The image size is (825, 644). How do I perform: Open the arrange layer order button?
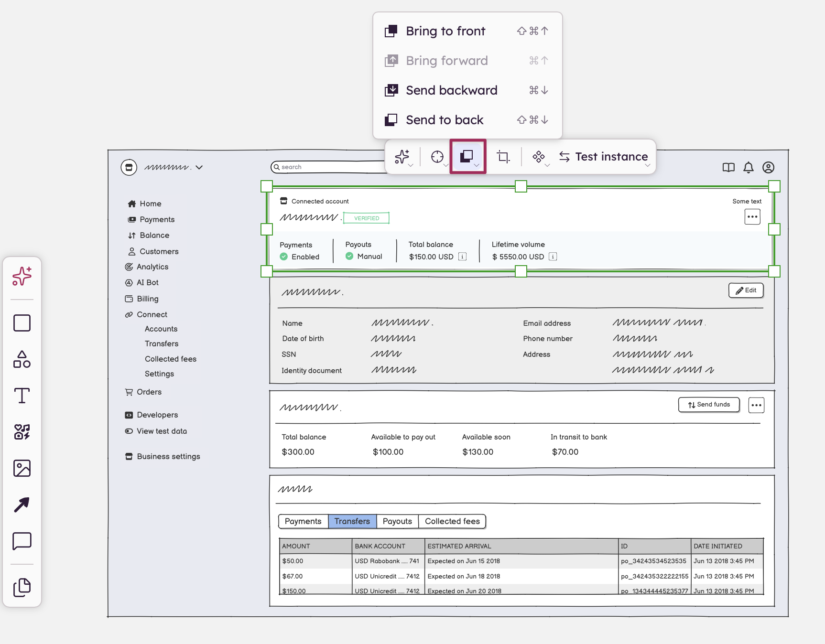point(468,157)
